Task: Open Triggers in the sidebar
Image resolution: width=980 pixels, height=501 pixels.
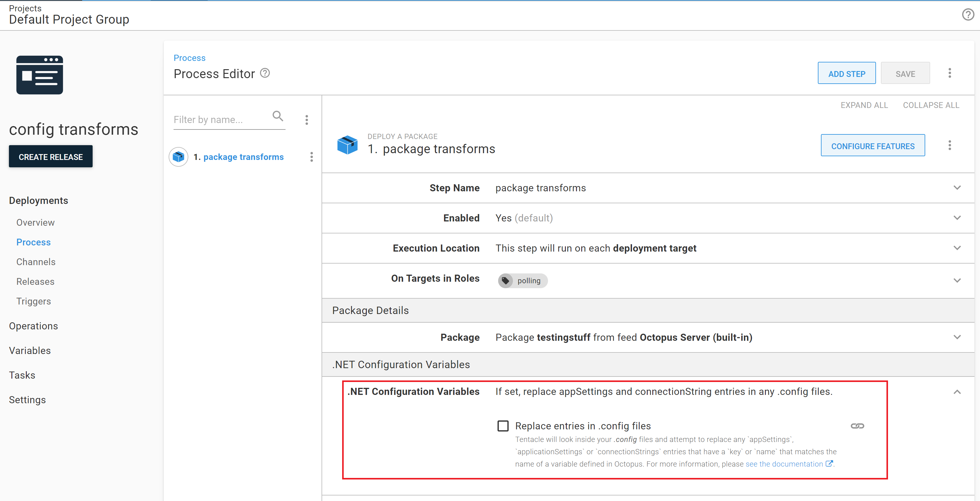Action: [34, 301]
